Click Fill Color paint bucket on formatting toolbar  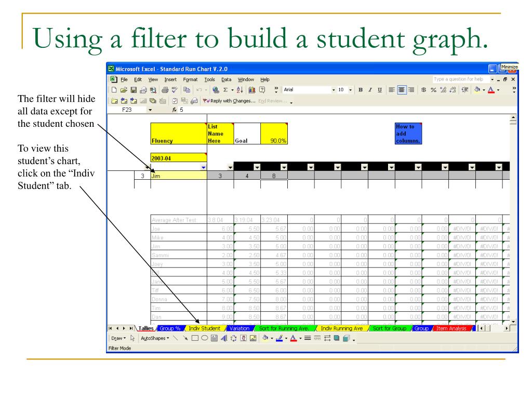pyautogui.click(x=477, y=90)
